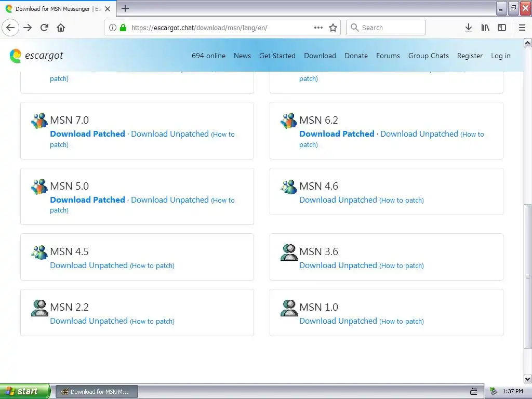This screenshot has width=532, height=399.
Task: Visit the Forums
Action: pos(388,56)
